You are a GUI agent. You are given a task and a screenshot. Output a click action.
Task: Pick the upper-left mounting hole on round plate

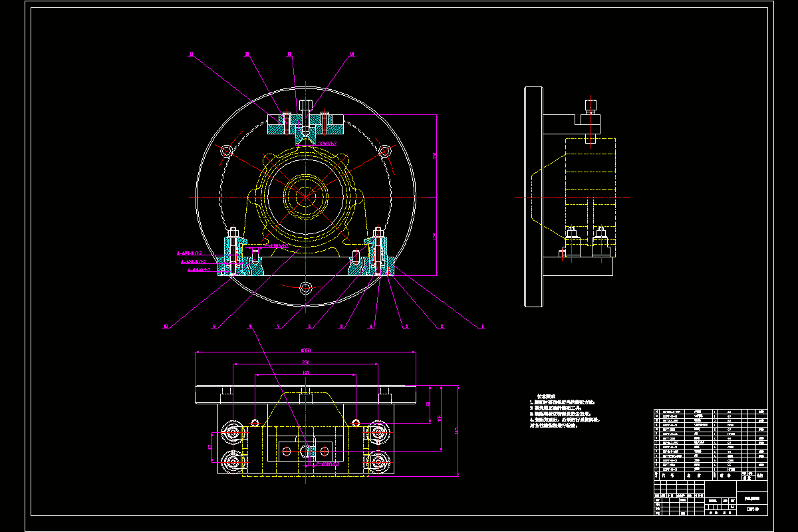(x=226, y=150)
